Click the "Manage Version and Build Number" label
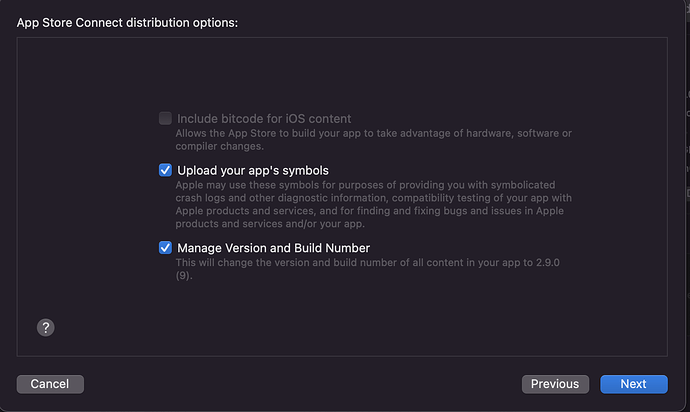Screen dimensions: 690x412 tap(273, 247)
